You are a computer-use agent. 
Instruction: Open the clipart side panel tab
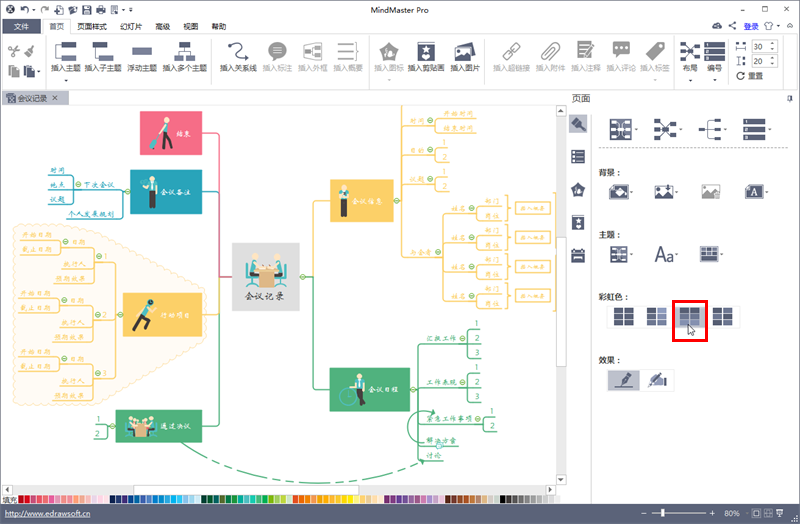click(x=578, y=222)
